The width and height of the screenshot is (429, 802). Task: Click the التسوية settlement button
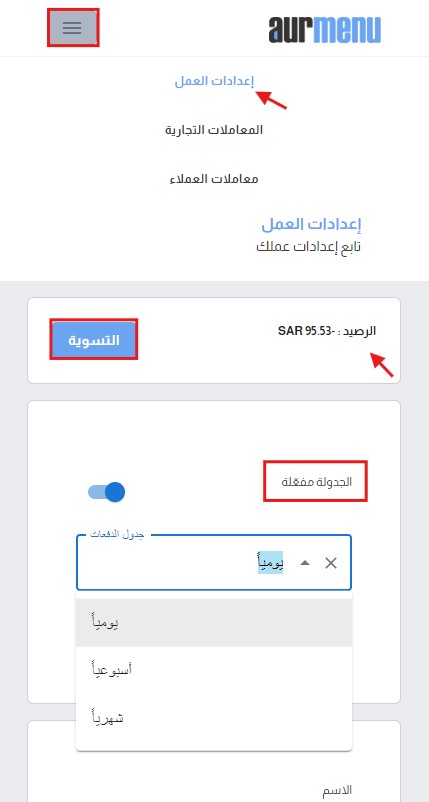point(94,340)
